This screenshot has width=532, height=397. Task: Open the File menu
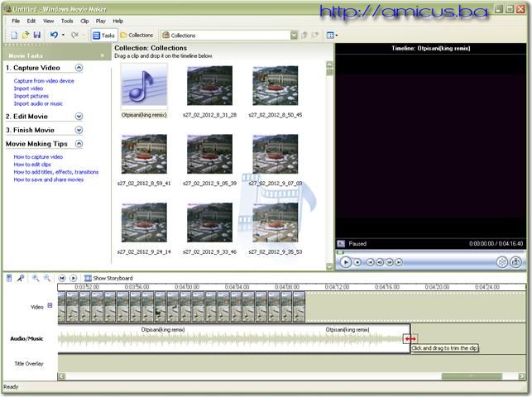point(16,21)
